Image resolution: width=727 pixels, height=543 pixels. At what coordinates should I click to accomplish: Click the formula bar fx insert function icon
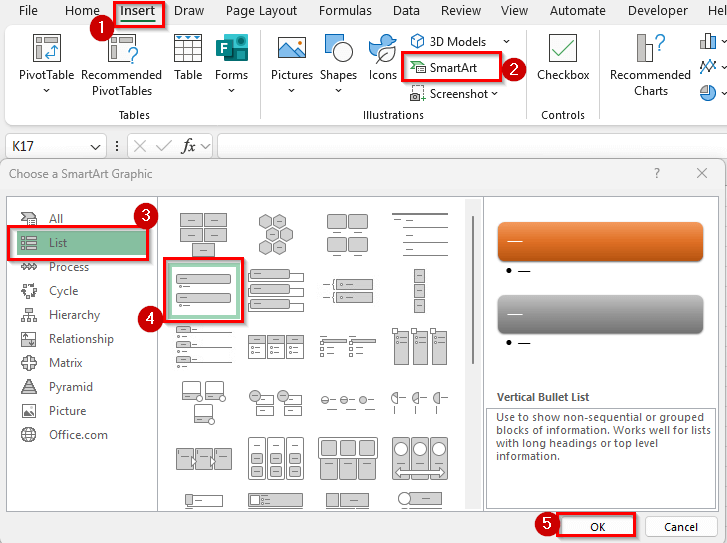pyautogui.click(x=188, y=146)
